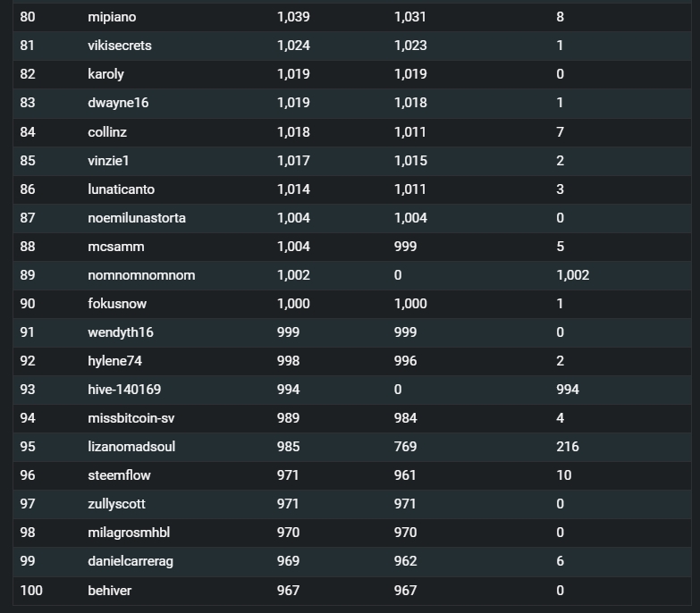The width and height of the screenshot is (700, 613).
Task: Open vinzie1 profile name
Action: point(108,161)
